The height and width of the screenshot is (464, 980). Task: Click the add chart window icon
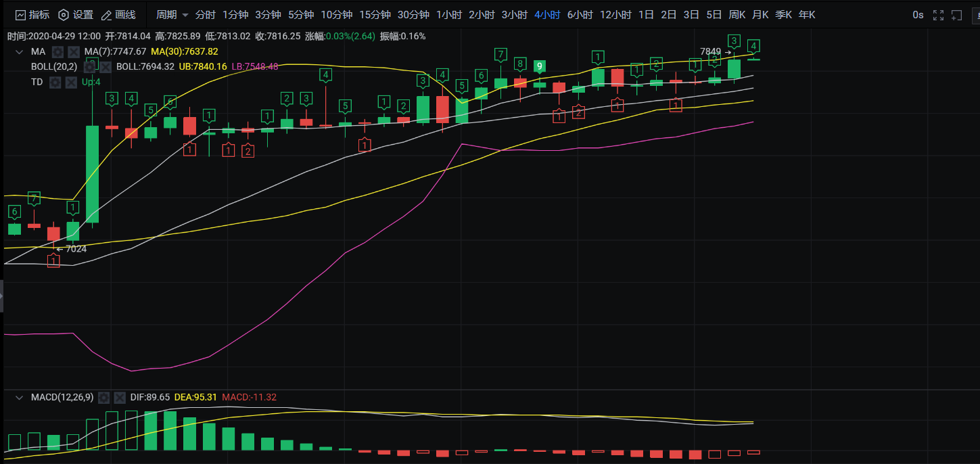point(956,15)
